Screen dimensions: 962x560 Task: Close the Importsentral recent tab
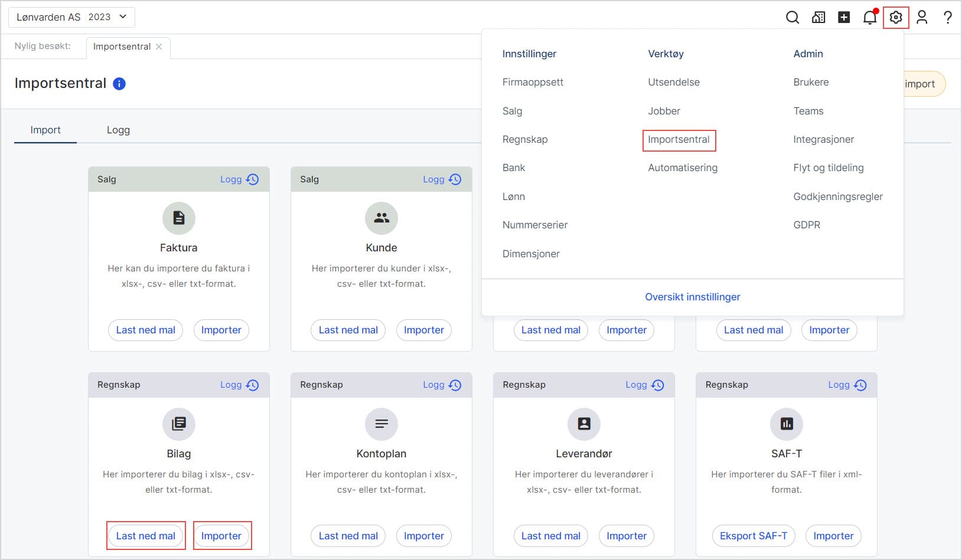tap(159, 47)
